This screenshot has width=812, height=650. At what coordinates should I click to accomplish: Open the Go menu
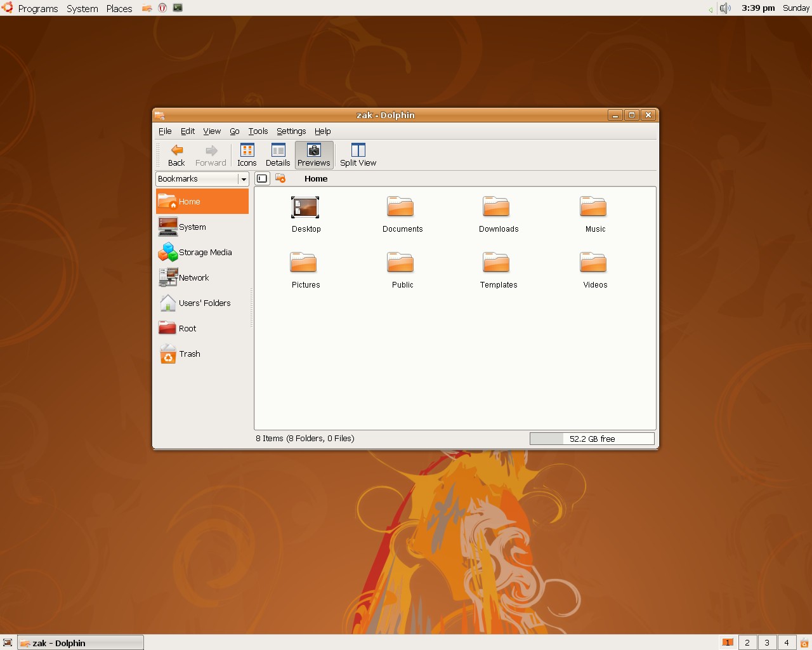point(235,131)
